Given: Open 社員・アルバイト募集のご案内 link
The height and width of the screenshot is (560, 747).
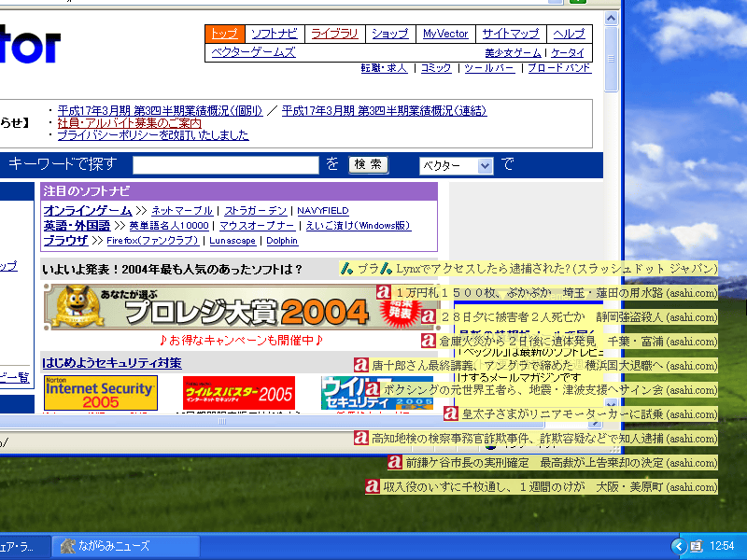Looking at the screenshot, I should [129, 123].
